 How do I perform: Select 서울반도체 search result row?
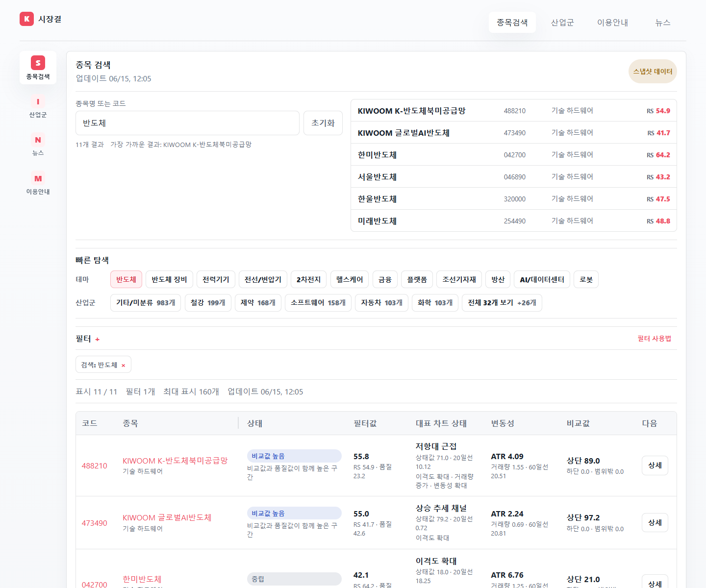pyautogui.click(x=514, y=177)
